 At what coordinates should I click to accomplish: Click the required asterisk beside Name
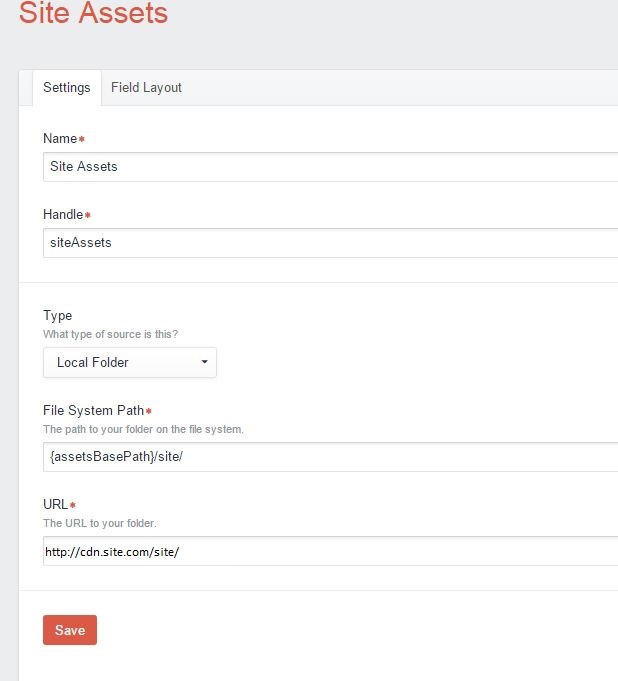82,138
